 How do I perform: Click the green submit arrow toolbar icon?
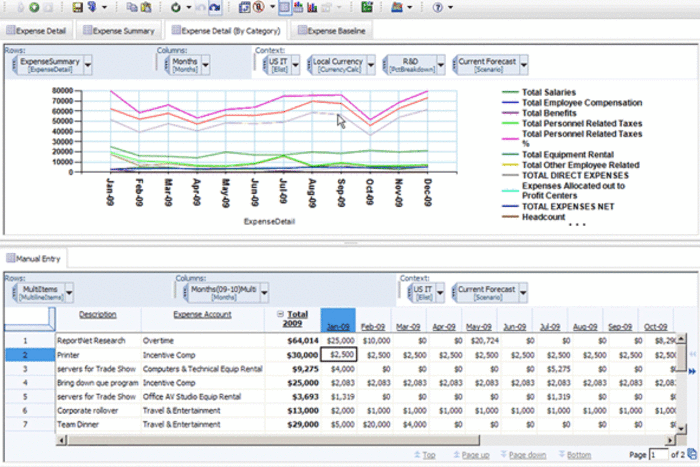pyautogui.click(x=34, y=7)
